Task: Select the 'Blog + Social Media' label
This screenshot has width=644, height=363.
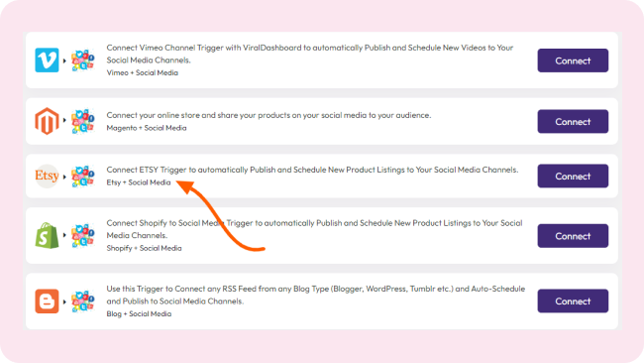Action: click(x=139, y=313)
